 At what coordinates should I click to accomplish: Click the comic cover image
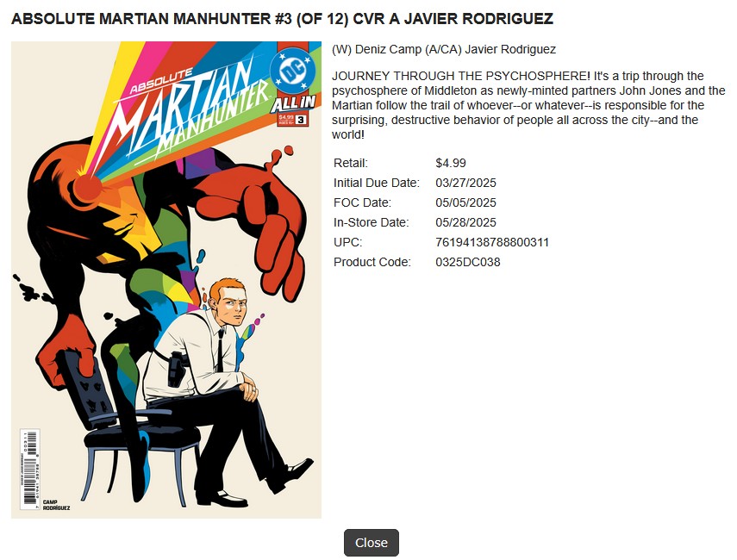[x=166, y=280]
